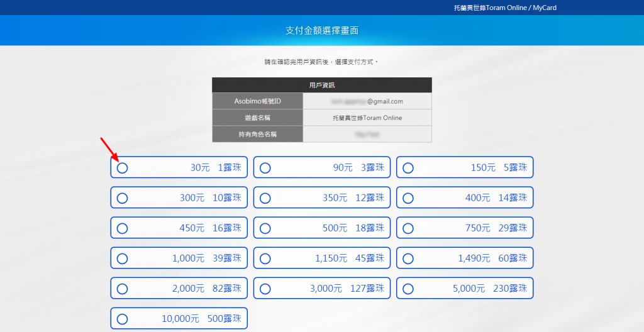The width and height of the screenshot is (644, 332).
Task: Choose the 400元 14露珠 radio button
Action: click(408, 198)
